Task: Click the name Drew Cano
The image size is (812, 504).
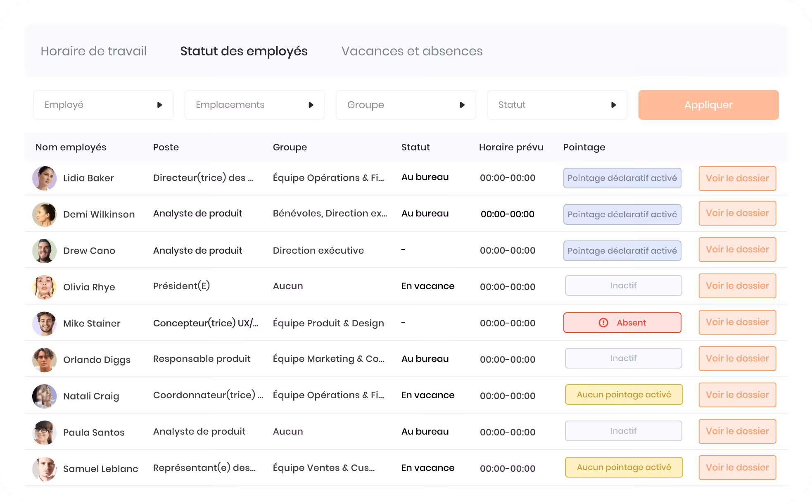Action: 89,251
